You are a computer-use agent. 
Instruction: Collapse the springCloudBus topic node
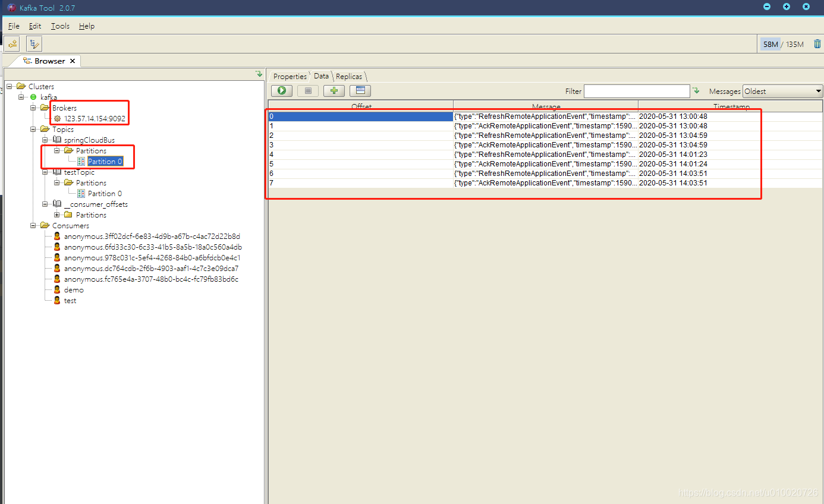45,140
